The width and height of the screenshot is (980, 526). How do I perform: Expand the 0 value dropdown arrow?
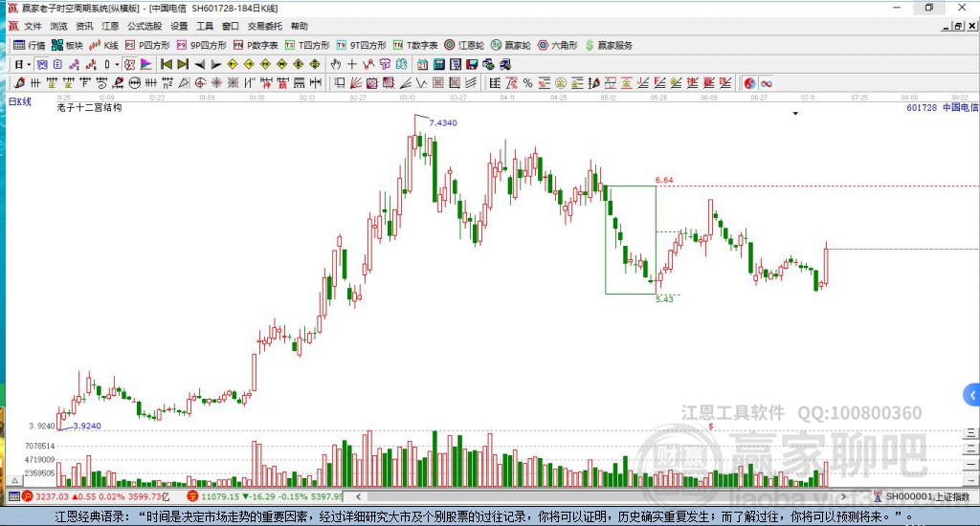[117, 64]
